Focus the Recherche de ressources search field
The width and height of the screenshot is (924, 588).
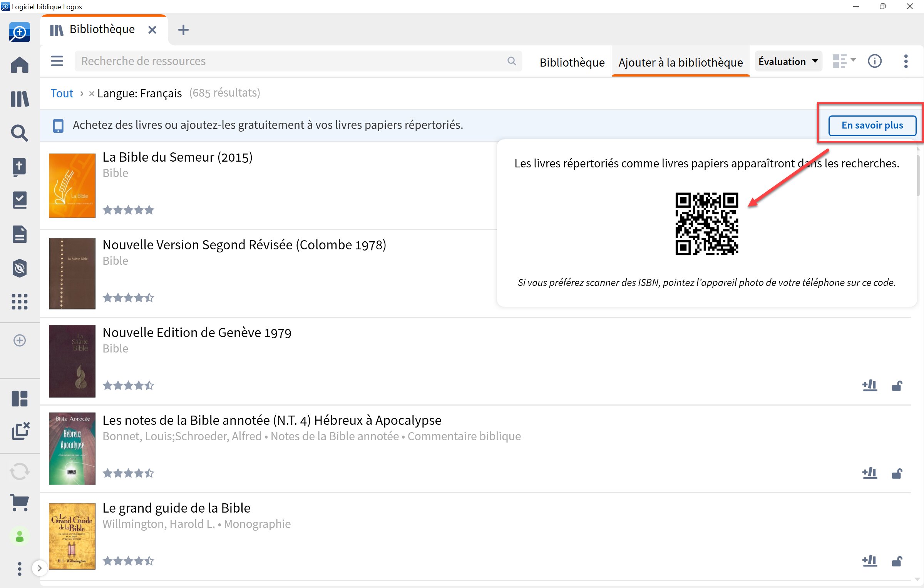click(x=298, y=61)
